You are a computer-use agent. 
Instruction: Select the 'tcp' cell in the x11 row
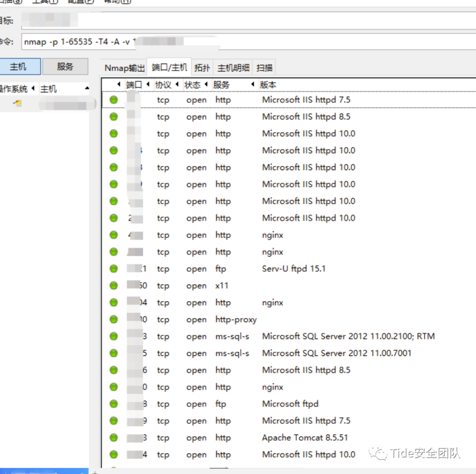[163, 286]
